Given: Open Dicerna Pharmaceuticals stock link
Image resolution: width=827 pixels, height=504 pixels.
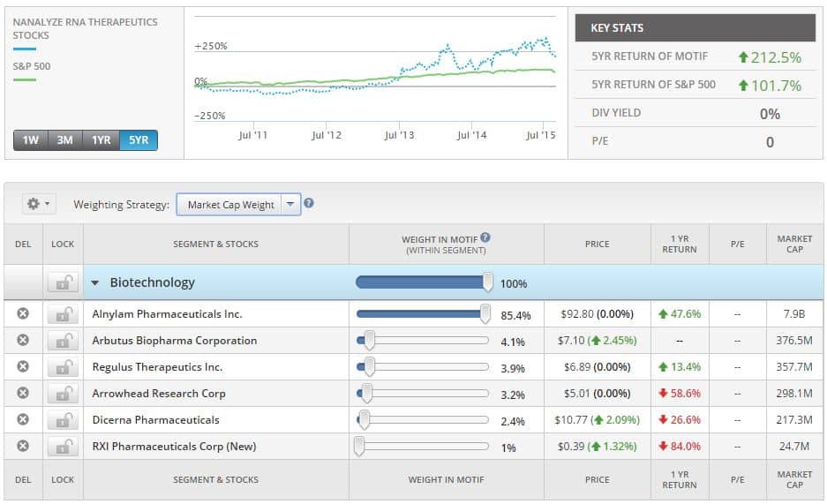Looking at the screenshot, I should [155, 420].
